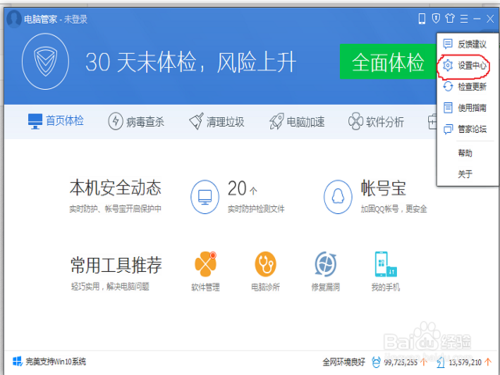The width and height of the screenshot is (500, 375).
Task: Open 管家论坛 from the dropdown menu
Action: click(465, 129)
